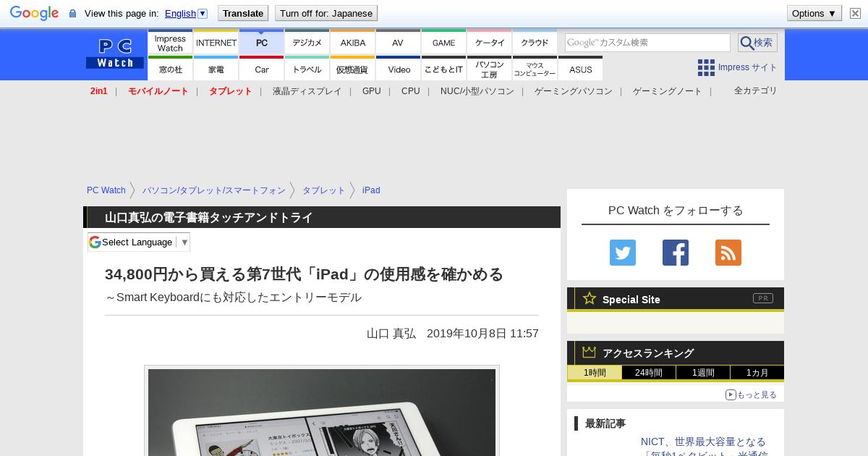Screen dimensions: 868x456
Task: Open the iPad article photo
Action: pyautogui.click(x=322, y=412)
